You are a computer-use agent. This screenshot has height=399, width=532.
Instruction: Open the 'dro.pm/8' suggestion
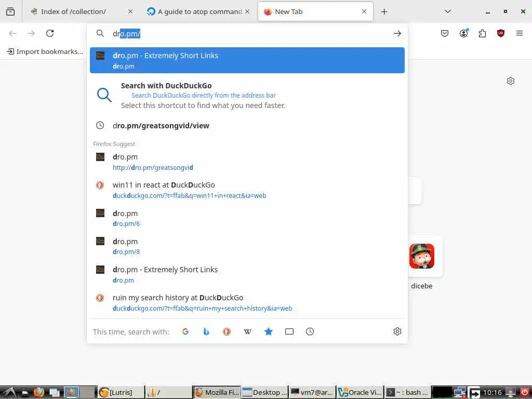tap(247, 246)
